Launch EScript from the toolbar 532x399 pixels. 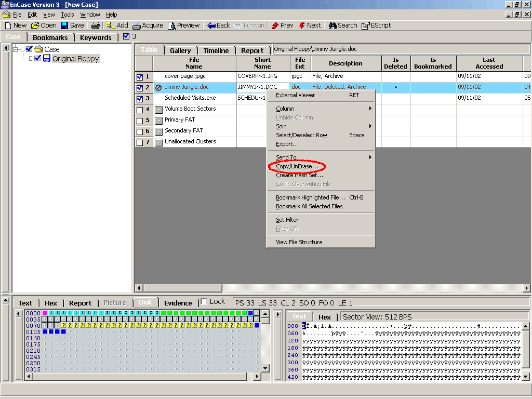point(365,25)
